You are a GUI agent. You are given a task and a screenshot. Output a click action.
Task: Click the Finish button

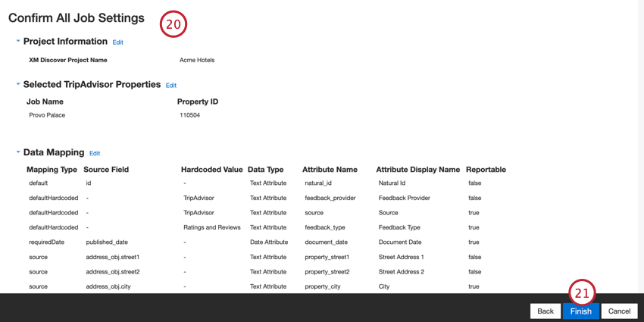581,311
